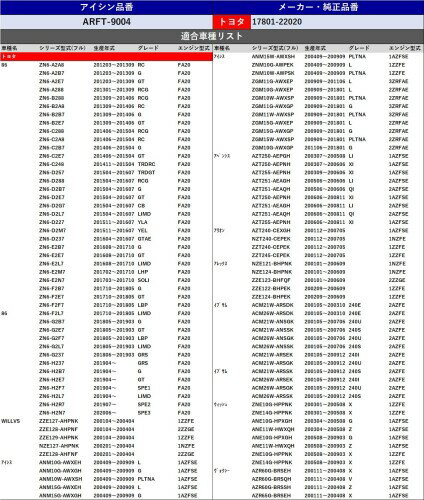Click the アイシン品番 header
The width and height of the screenshot is (424, 500).
coord(106,7)
